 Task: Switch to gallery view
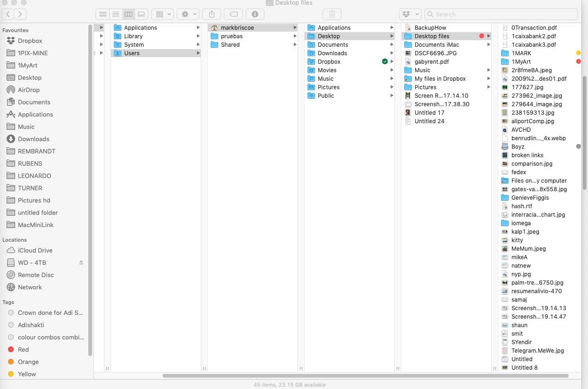[x=141, y=14]
